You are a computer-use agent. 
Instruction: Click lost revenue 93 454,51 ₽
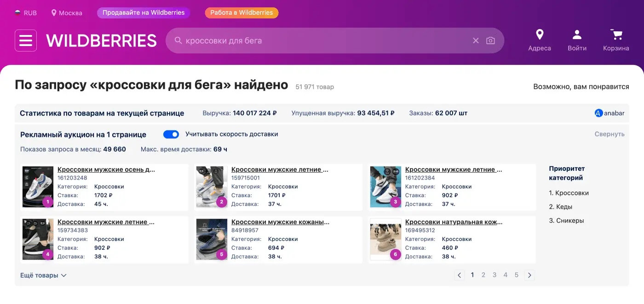click(x=376, y=113)
